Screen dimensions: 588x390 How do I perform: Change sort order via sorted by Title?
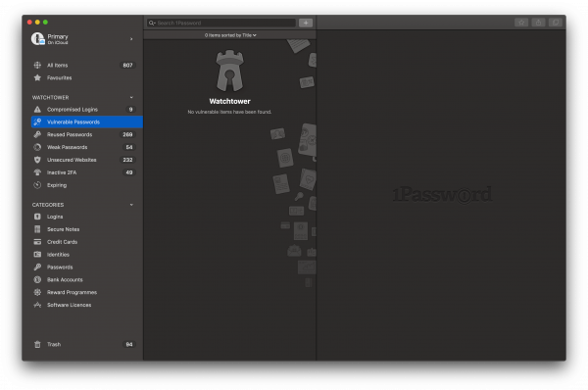coord(230,35)
